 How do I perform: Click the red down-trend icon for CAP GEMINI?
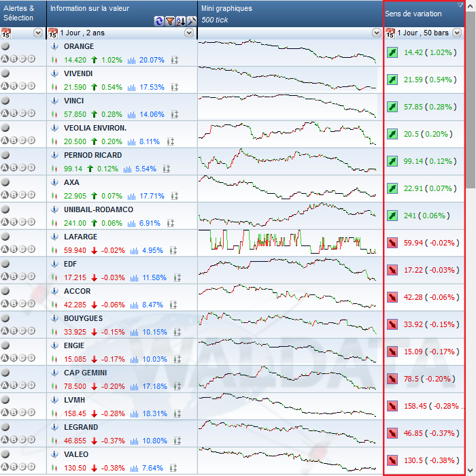tap(392, 379)
